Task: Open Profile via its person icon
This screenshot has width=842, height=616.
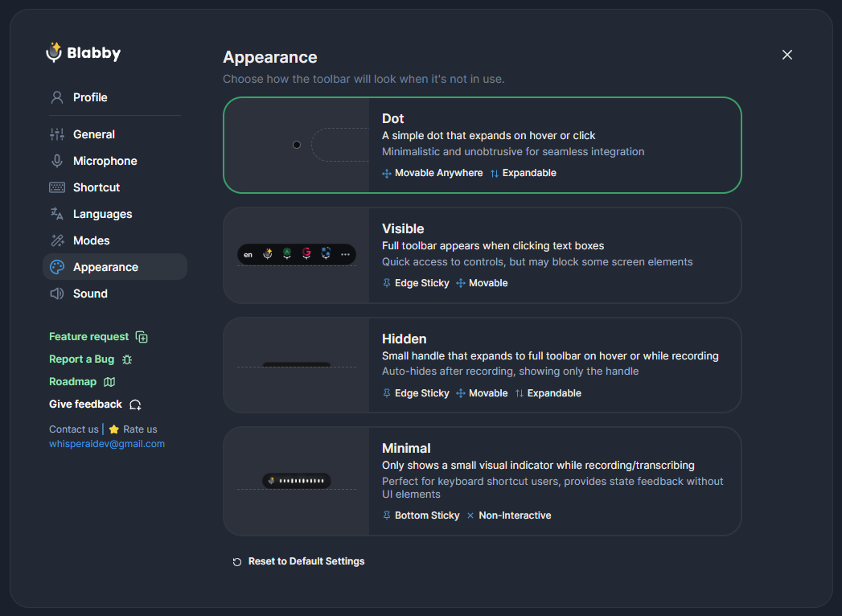Action: (x=57, y=97)
